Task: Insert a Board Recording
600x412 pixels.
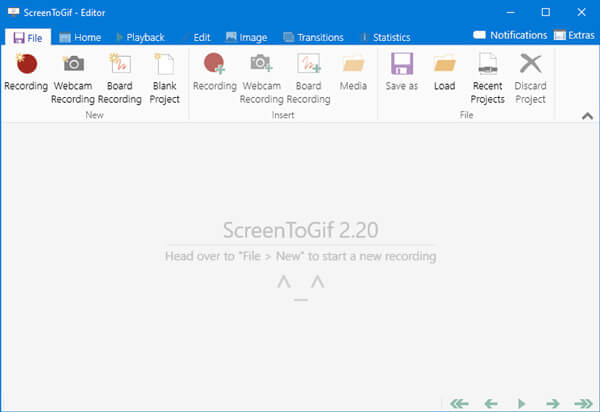Action: (308, 78)
